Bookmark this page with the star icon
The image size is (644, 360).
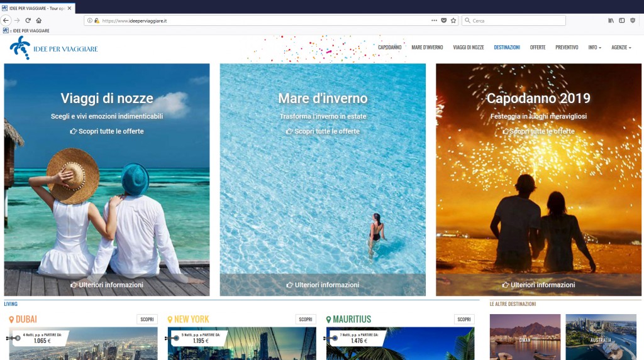pyautogui.click(x=453, y=20)
